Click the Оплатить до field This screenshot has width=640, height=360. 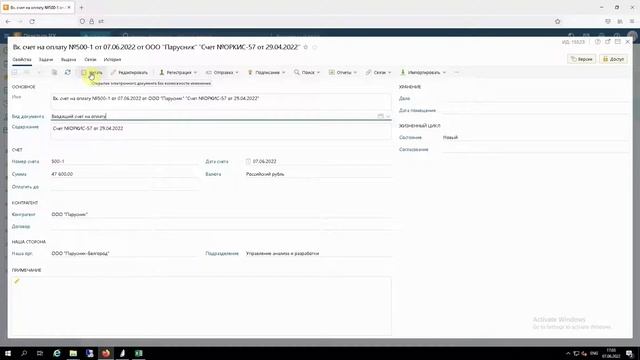[124, 187]
